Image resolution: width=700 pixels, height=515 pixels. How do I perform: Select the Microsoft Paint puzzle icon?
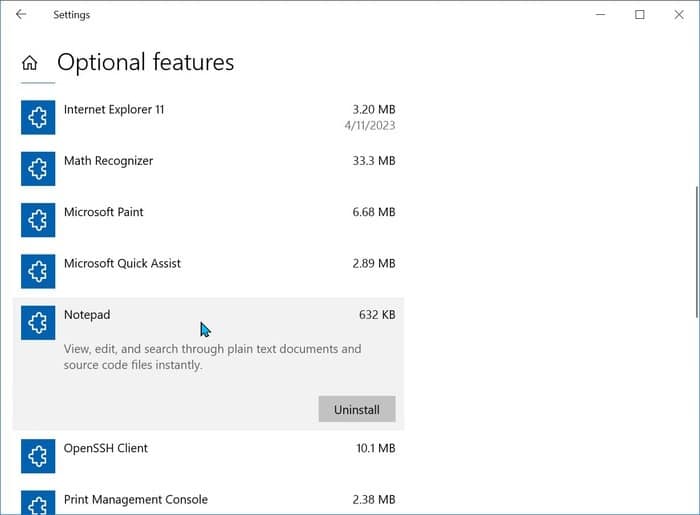38,220
